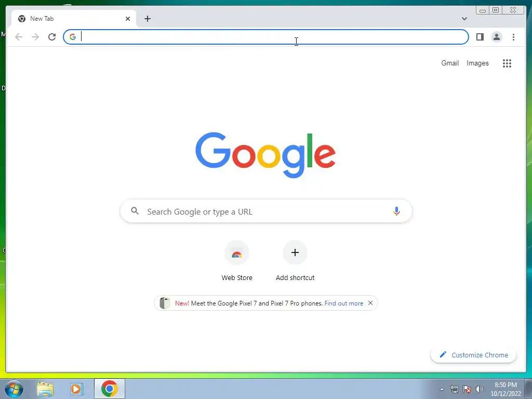Click the Google logo
The width and height of the screenshot is (532, 399).
[x=265, y=155]
